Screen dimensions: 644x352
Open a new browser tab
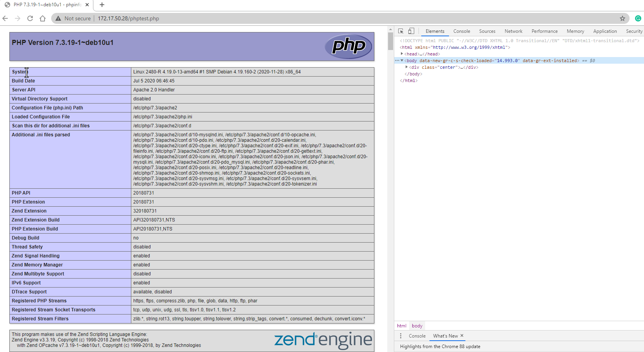tap(102, 5)
